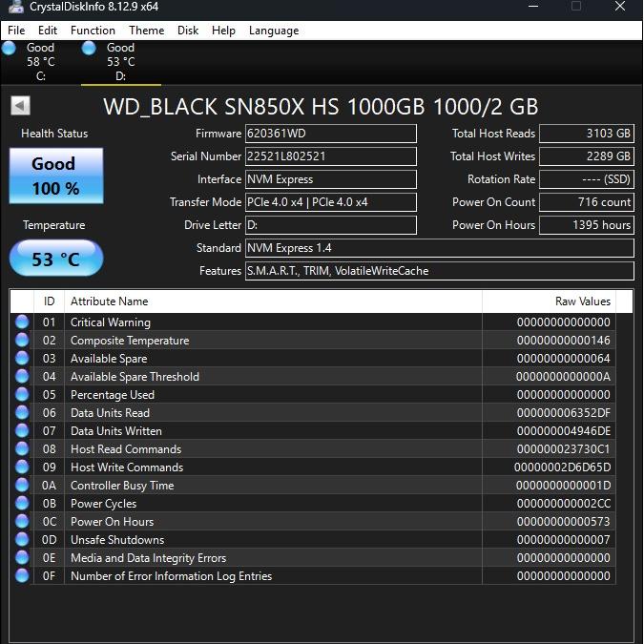Click the previous disk arrow button

[x=21, y=106]
